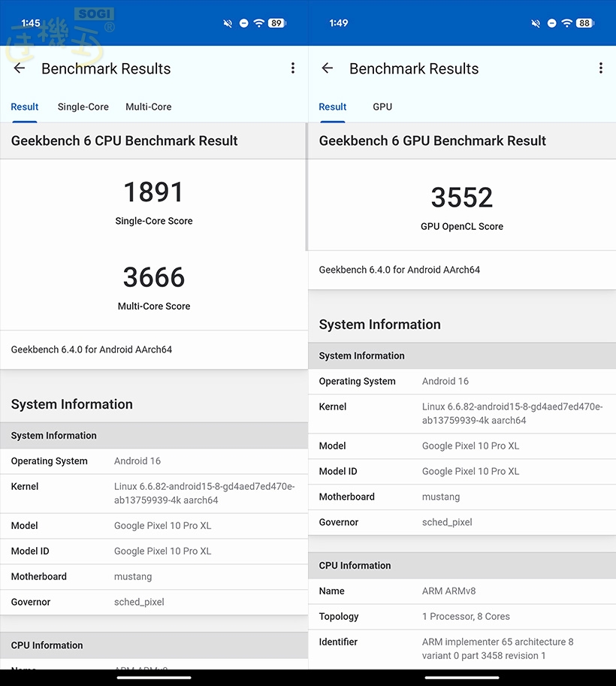This screenshot has height=686, width=616.
Task: Tap the Model ID row value on the CPU screen
Action: click(163, 552)
